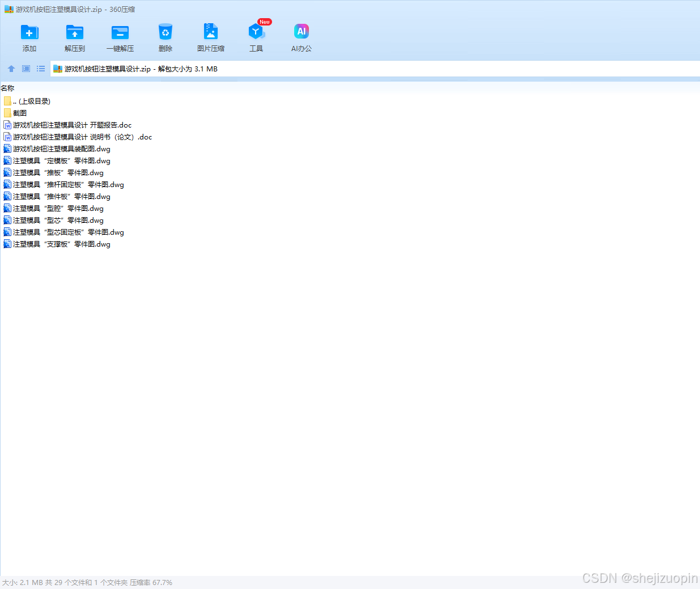700x589 pixels.
Task: Select file 注塑模具"推杆固定板"零件图.dwg
Action: coord(69,184)
